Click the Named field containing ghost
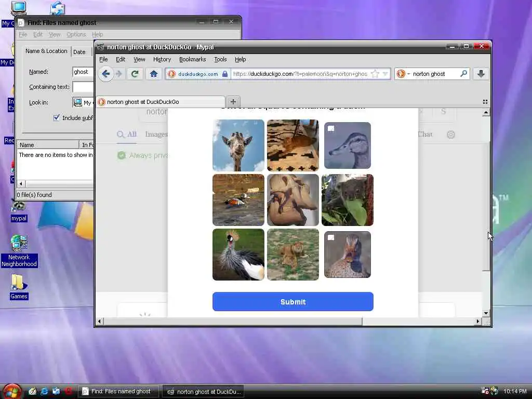Image resolution: width=532 pixels, height=399 pixels. pyautogui.click(x=83, y=72)
